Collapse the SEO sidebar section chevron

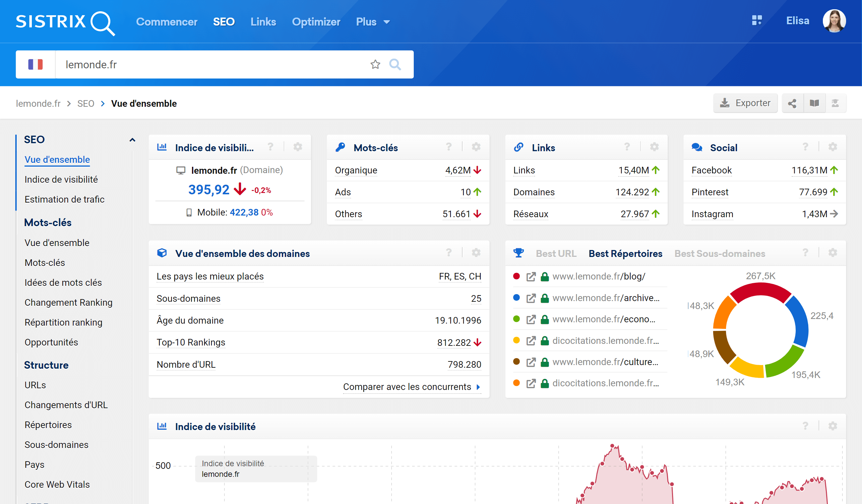tap(132, 140)
